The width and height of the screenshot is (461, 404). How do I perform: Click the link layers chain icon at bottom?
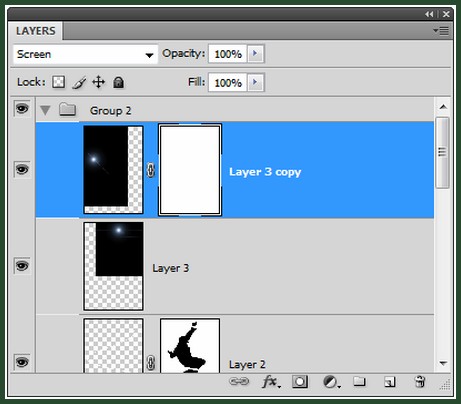pyautogui.click(x=239, y=381)
